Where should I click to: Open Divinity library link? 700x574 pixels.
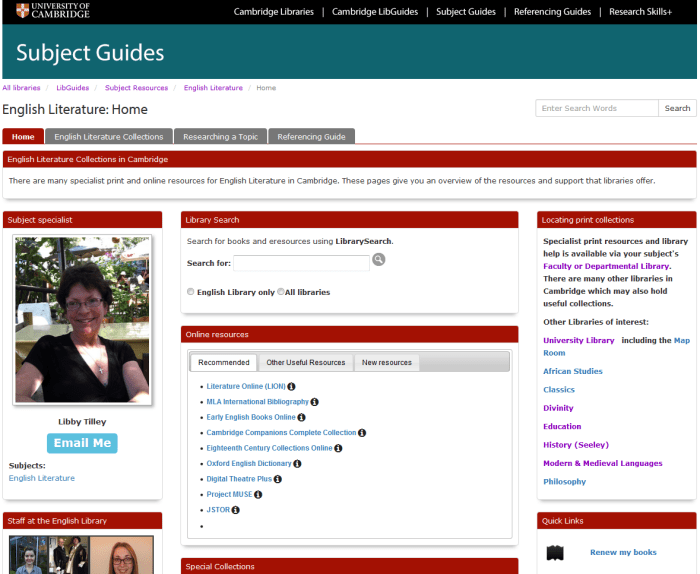coord(558,408)
